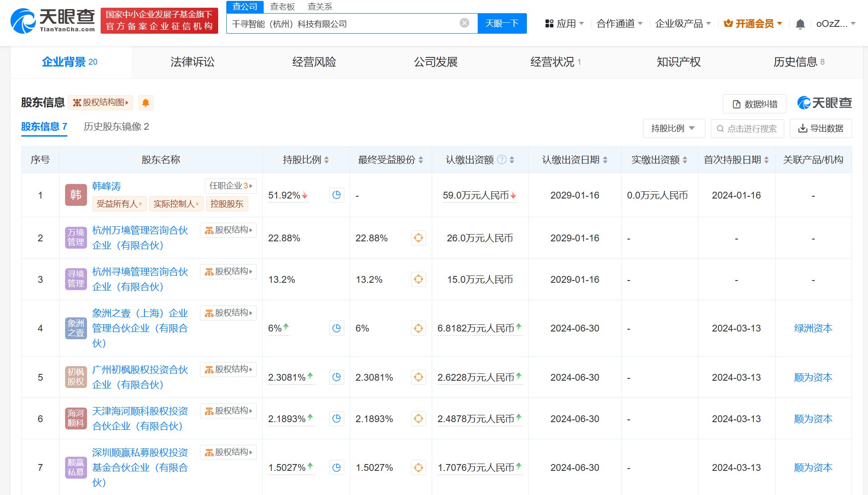Click beneficiary path icon for 2.3081% row
The image size is (868, 495).
pos(419,378)
